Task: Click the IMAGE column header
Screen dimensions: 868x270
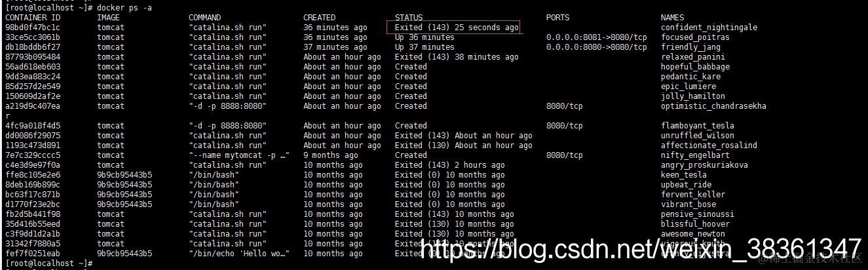Action: 108,18
